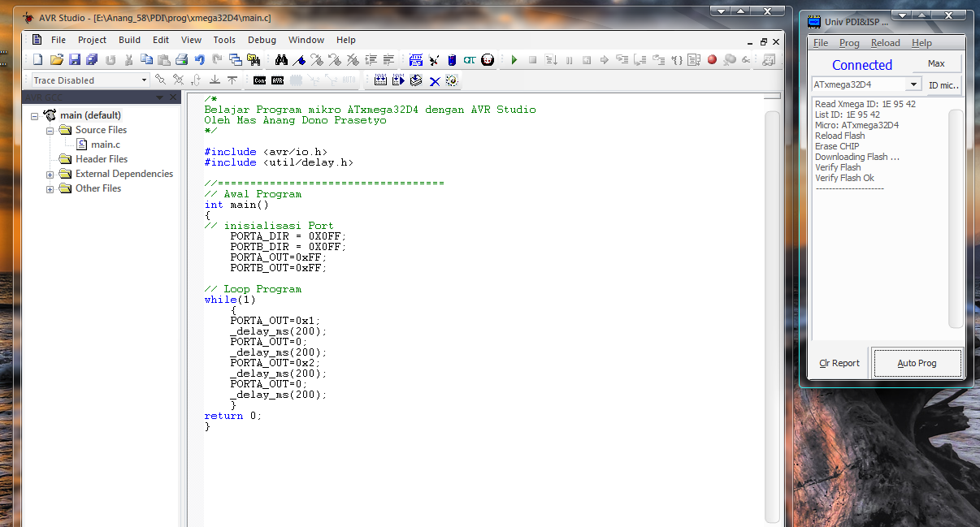Click the 'Erase CHIP' log line
980x527 pixels.
837,146
